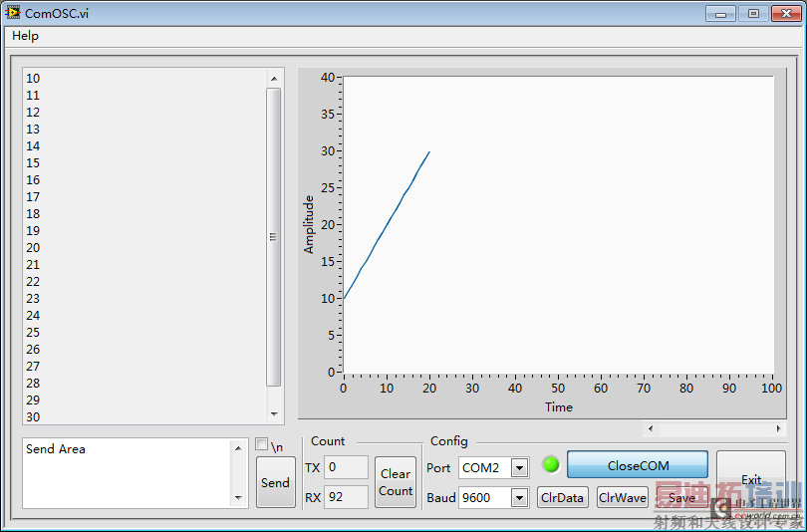Click the ClrWave button

[623, 497]
